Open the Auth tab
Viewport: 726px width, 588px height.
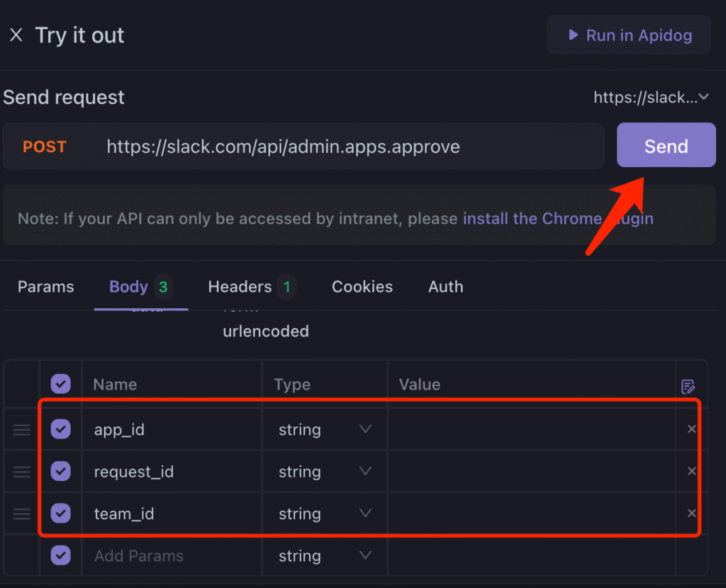point(445,286)
